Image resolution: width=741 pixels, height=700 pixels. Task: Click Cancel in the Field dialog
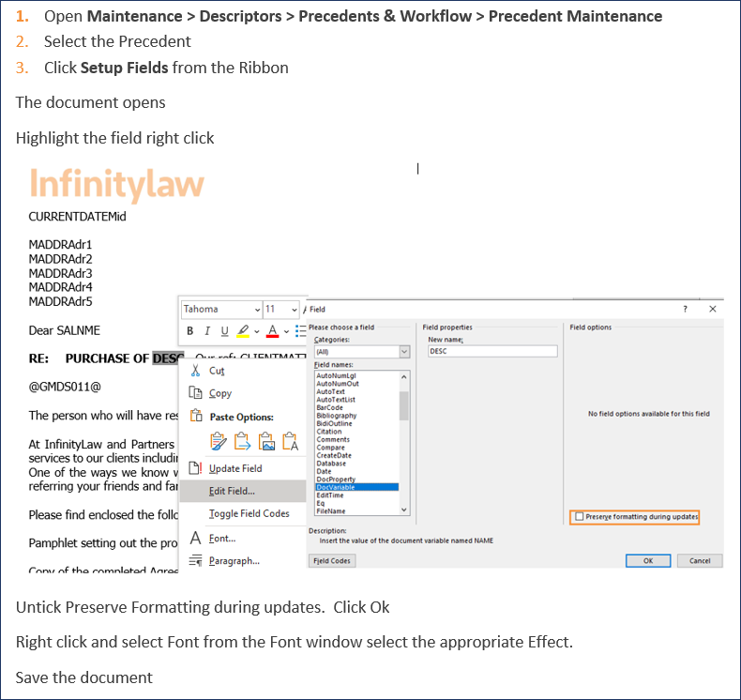700,561
